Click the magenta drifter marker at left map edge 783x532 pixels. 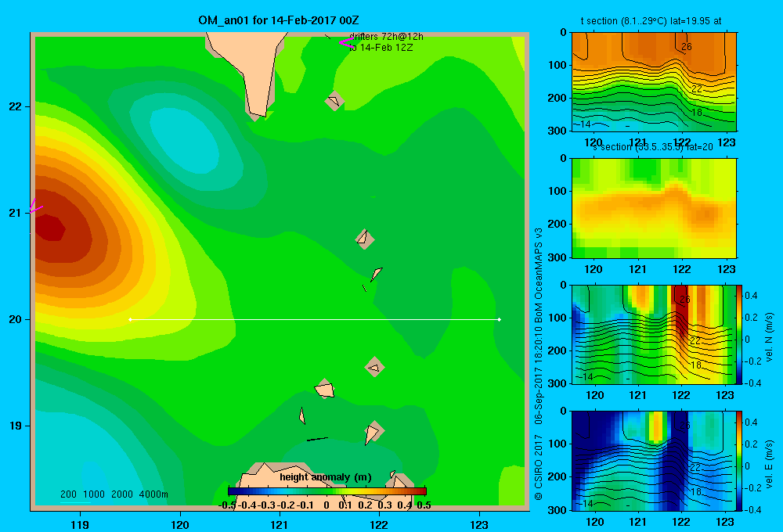click(x=35, y=206)
